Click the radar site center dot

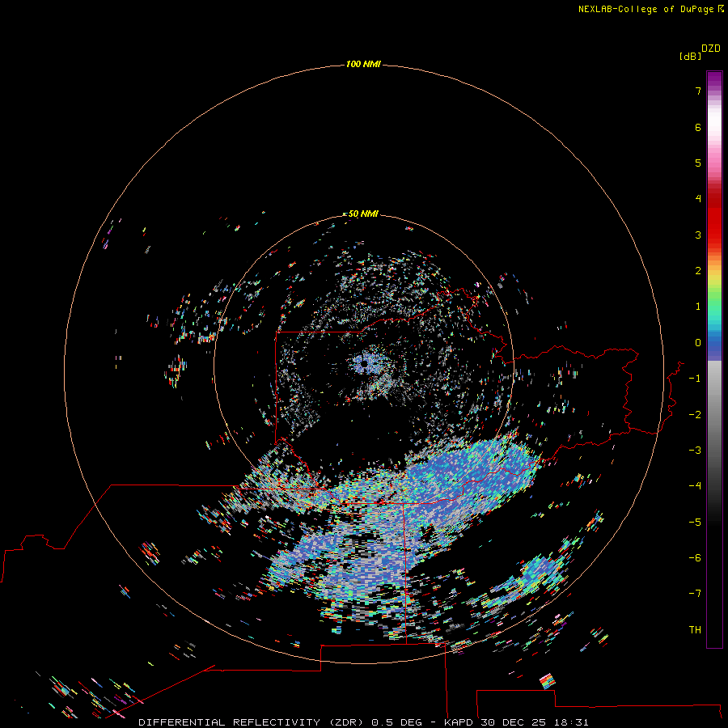click(365, 363)
